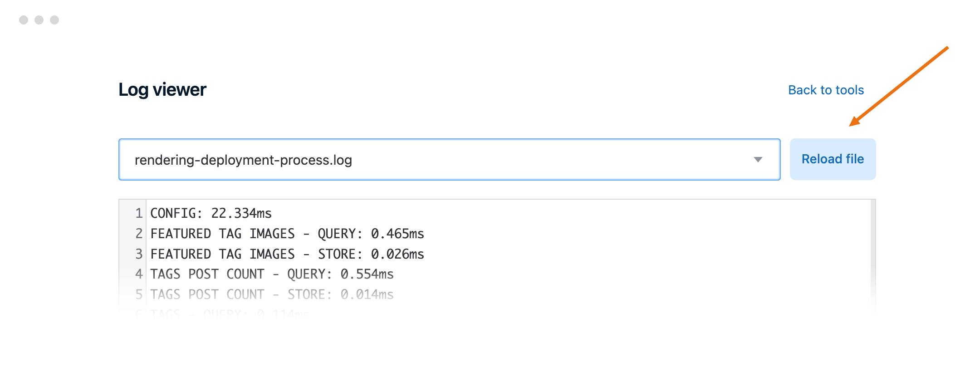Click the partially visible TAGS QUERY line
Image resolution: width=980 pixels, height=392 pixels.
[x=227, y=312]
